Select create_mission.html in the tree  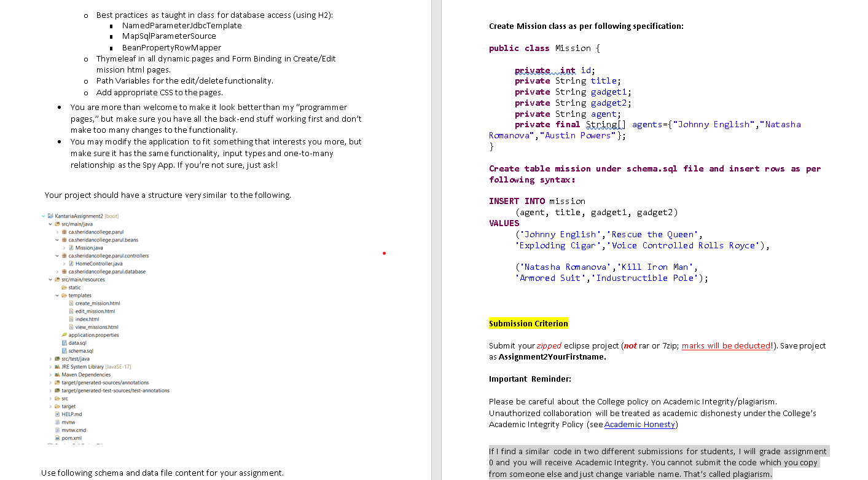click(x=71, y=303)
